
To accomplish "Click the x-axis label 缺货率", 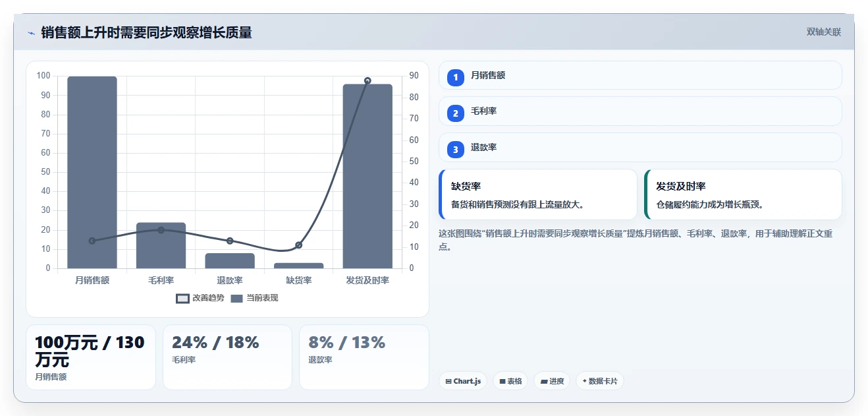I will [x=299, y=280].
